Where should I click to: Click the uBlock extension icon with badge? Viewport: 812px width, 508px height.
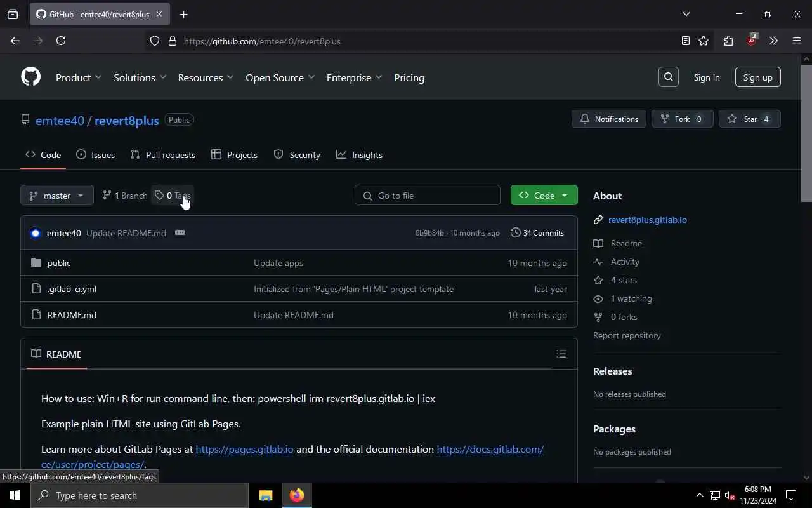tap(751, 41)
